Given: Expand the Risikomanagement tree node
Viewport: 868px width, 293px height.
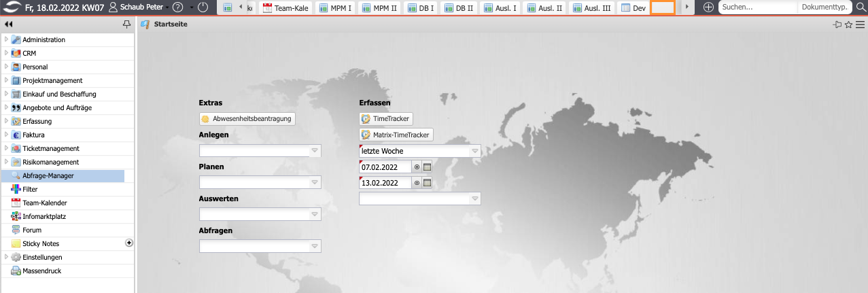Looking at the screenshot, I should click(6, 162).
